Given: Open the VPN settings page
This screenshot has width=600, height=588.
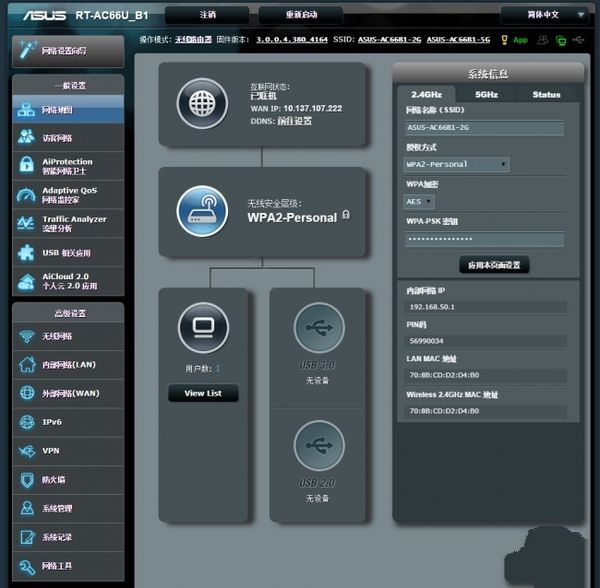Looking at the screenshot, I should click(52, 451).
